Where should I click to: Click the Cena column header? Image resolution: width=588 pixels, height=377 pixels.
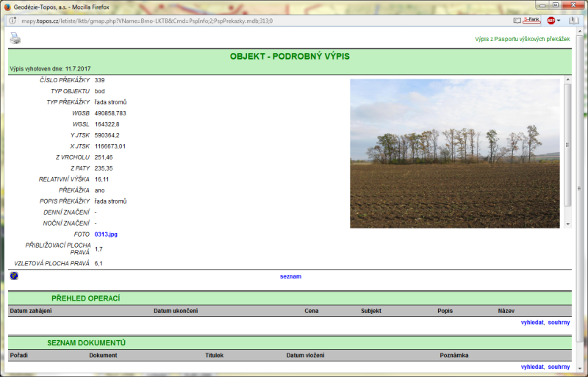(x=311, y=311)
